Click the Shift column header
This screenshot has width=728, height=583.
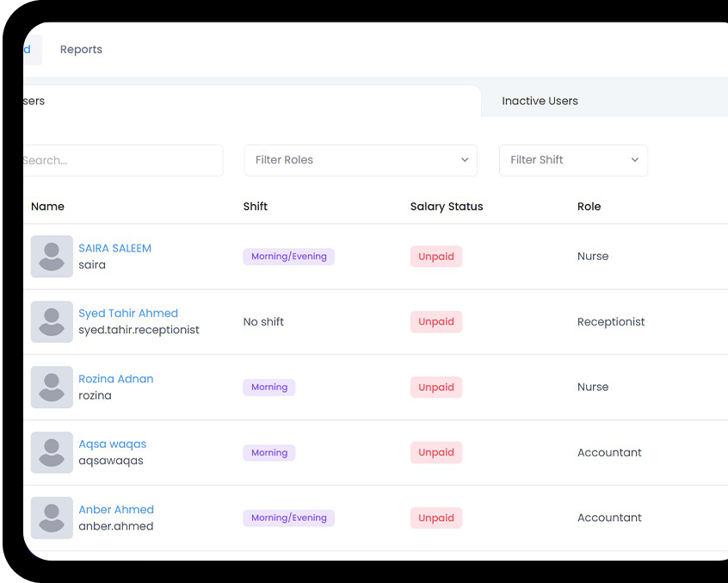coord(256,207)
